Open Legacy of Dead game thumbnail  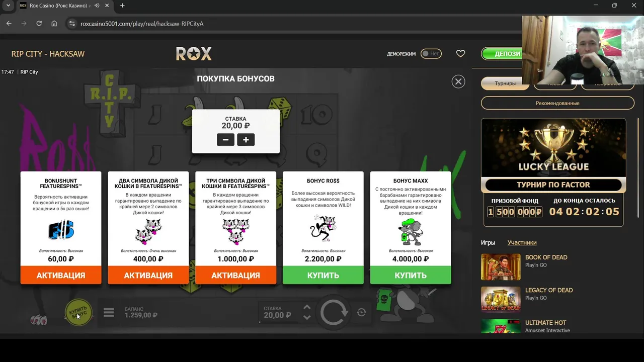pyautogui.click(x=501, y=300)
